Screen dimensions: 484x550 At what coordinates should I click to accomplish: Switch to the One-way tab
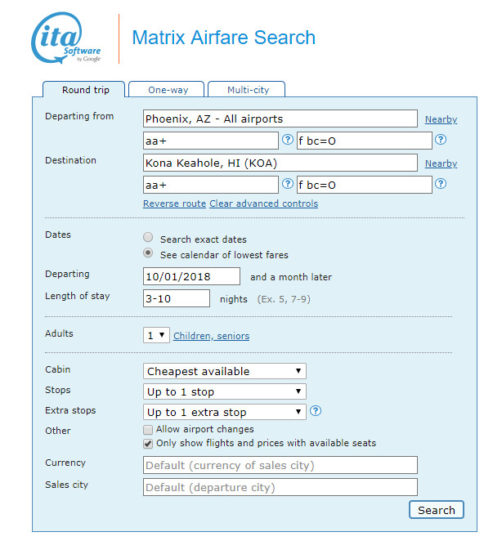(x=167, y=89)
